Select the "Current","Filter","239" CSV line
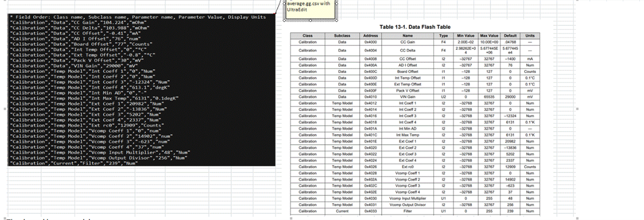This screenshot has height=220, width=644. pos(73,164)
